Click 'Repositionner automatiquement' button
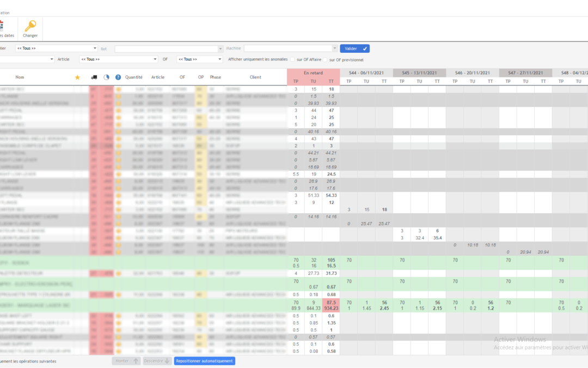588x368 pixels. point(204,361)
